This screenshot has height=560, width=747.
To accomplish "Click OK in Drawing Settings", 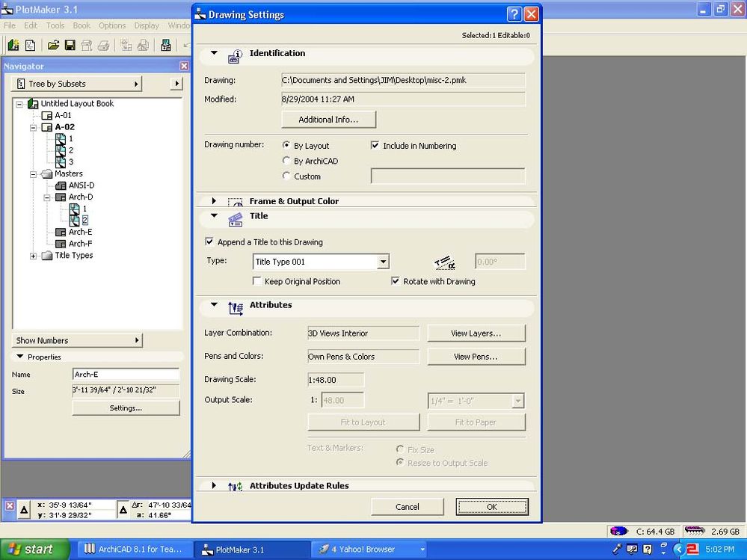I will (x=492, y=507).
